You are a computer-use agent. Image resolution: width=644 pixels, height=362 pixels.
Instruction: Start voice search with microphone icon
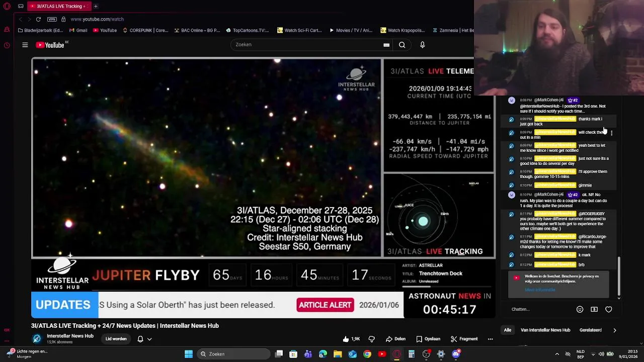pos(423,45)
